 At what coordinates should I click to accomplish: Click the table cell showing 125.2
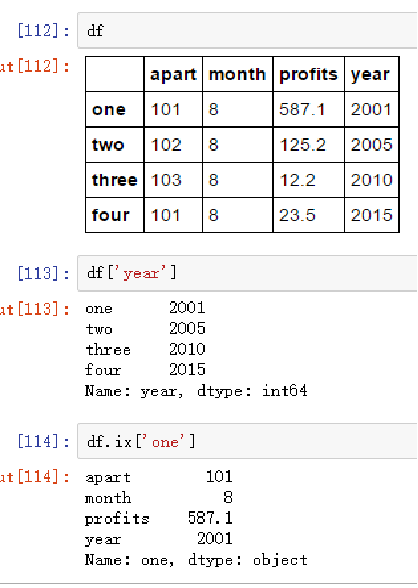coord(309,145)
